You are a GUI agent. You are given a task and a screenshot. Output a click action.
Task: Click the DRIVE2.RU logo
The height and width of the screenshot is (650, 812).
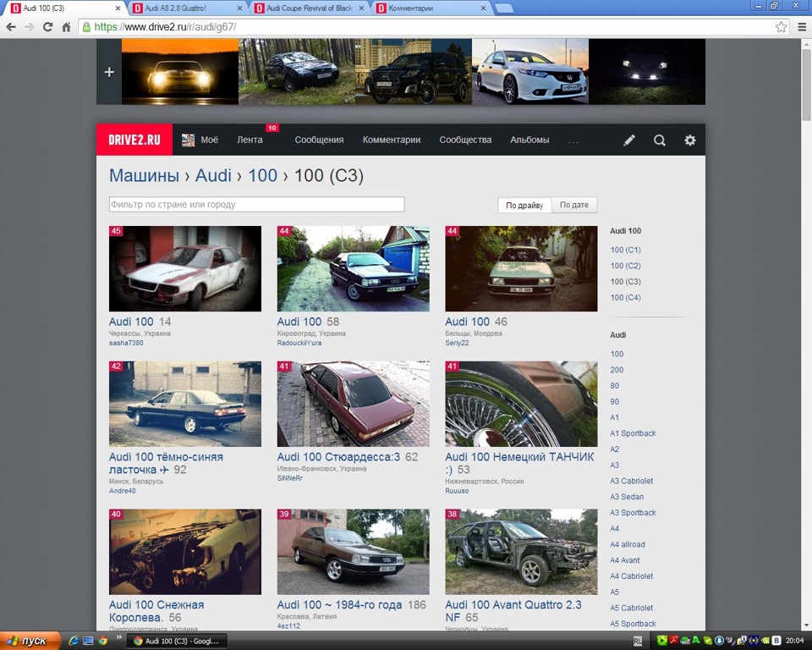[134, 140]
